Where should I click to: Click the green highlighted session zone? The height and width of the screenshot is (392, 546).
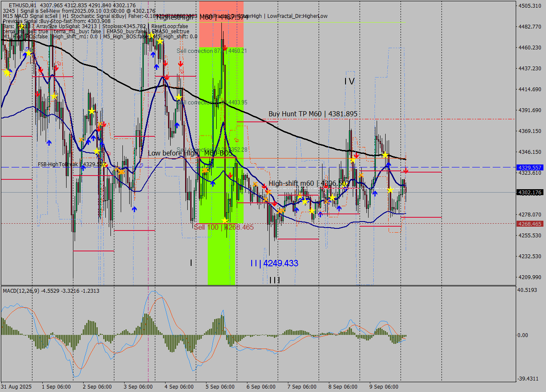(x=213, y=256)
